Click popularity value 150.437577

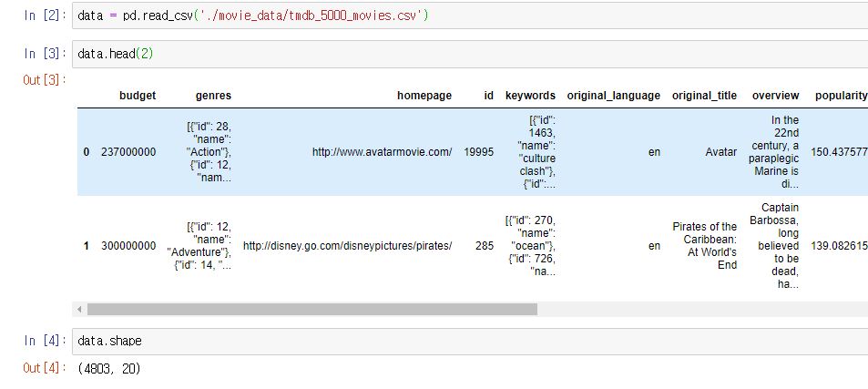pos(839,152)
